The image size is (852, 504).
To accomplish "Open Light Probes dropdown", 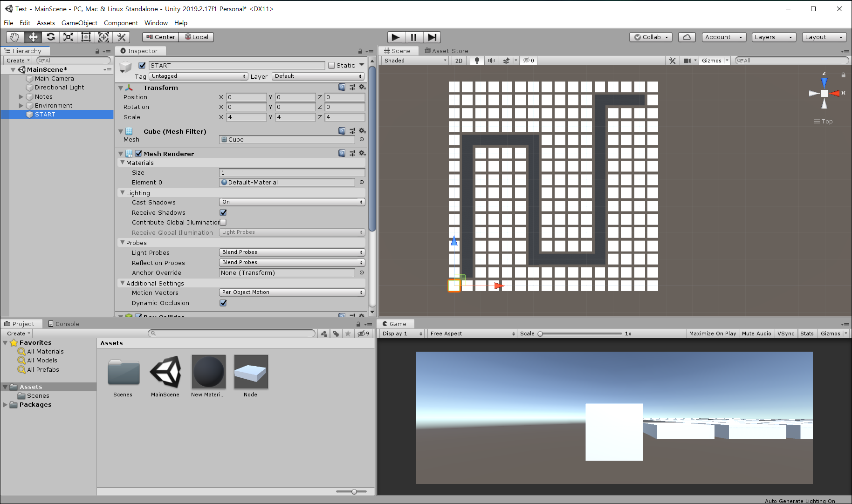I will 292,252.
